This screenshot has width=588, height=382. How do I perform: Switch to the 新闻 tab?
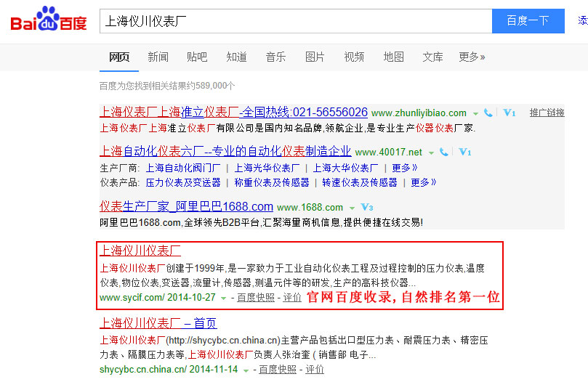158,57
